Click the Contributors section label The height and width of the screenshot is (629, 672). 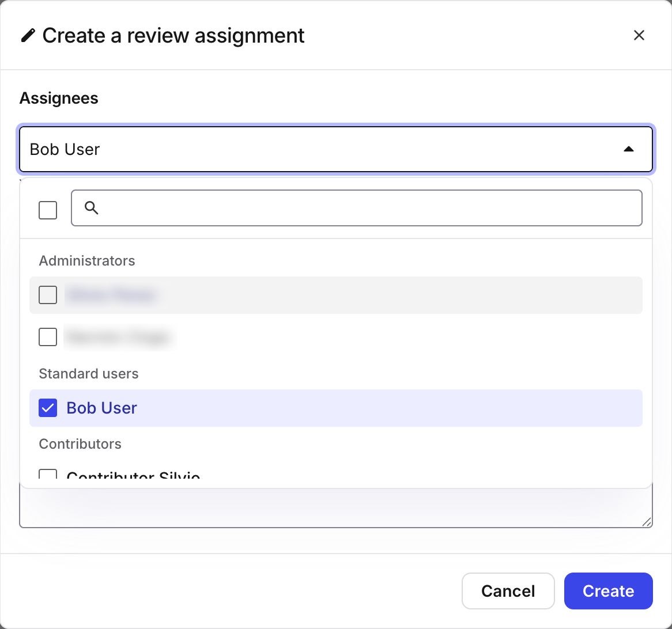click(x=80, y=444)
